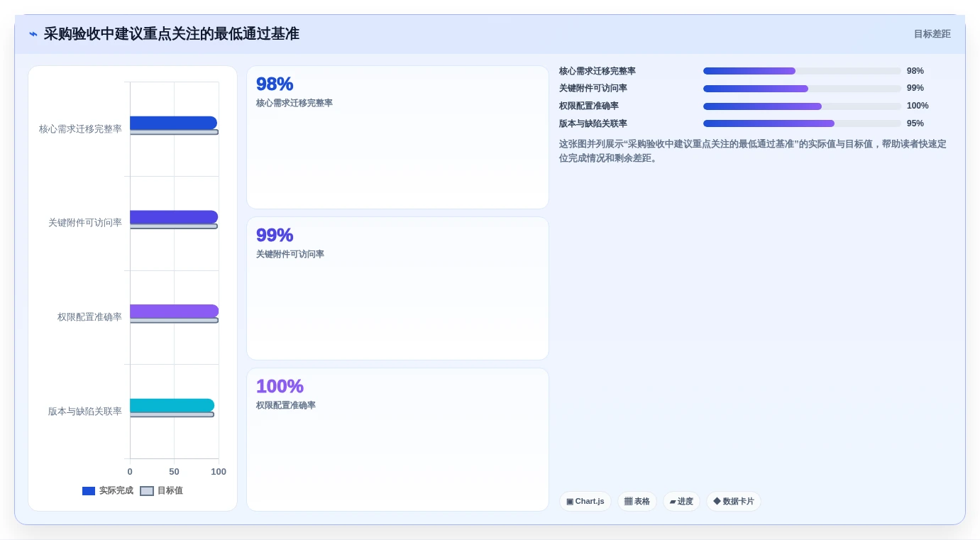Viewport: 980px width, 540px height.
Task: Click the x-axis tick label 50
Action: (174, 472)
